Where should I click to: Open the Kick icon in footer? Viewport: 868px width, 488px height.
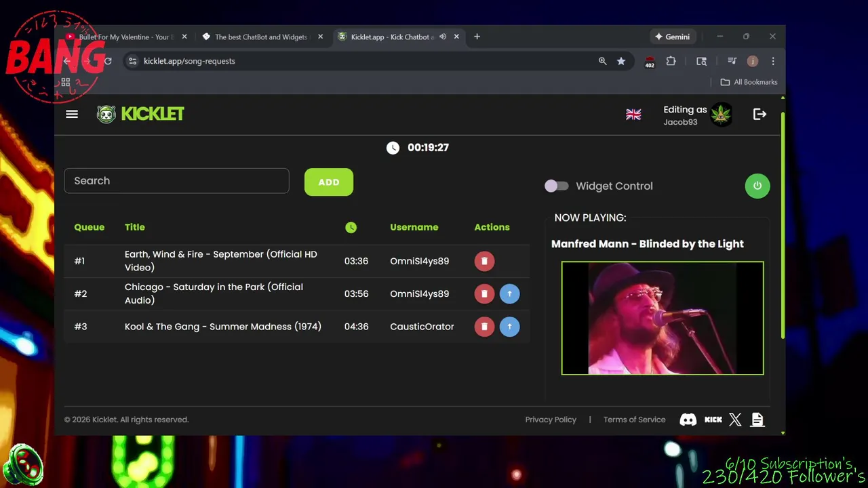(713, 420)
